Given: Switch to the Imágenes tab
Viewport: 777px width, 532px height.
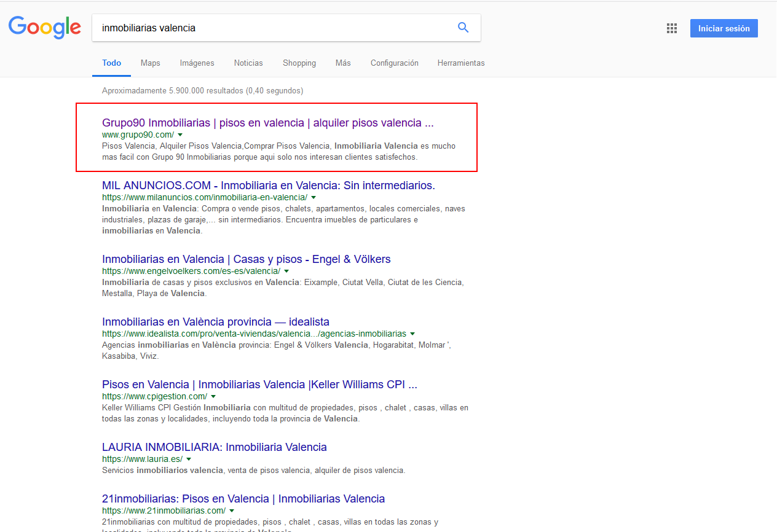Looking at the screenshot, I should click(197, 63).
